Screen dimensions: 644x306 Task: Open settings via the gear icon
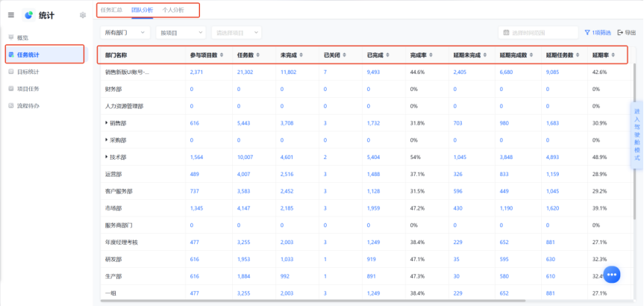click(83, 15)
